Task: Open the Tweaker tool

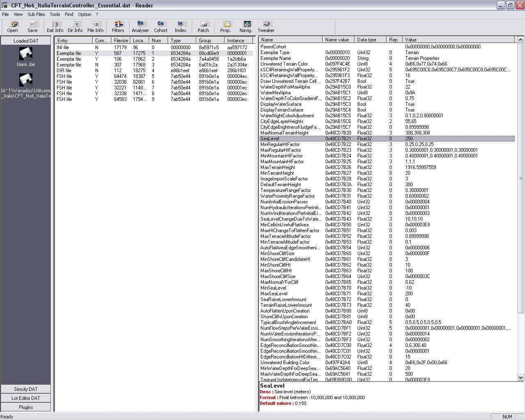Action: [x=266, y=27]
